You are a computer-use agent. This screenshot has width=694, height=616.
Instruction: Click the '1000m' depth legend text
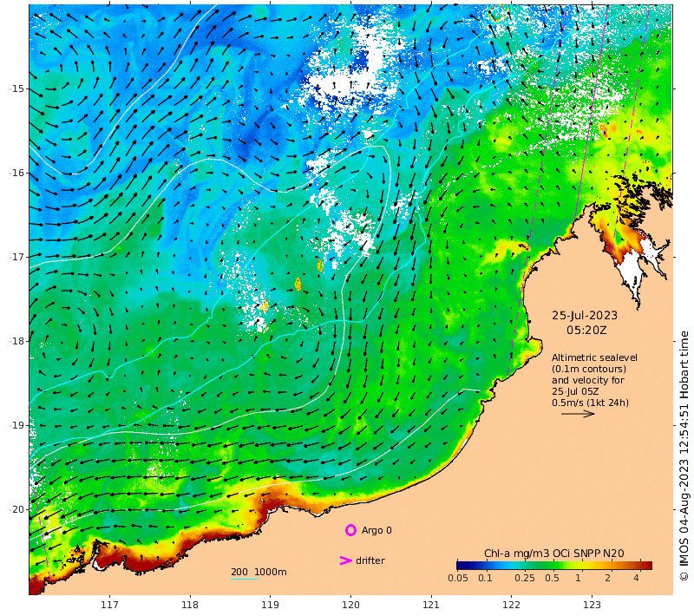[x=271, y=572]
